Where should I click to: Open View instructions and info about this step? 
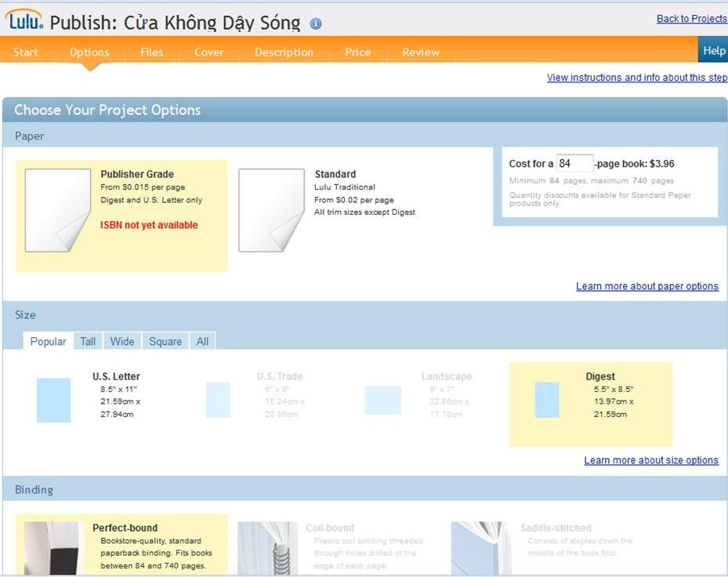tap(637, 78)
